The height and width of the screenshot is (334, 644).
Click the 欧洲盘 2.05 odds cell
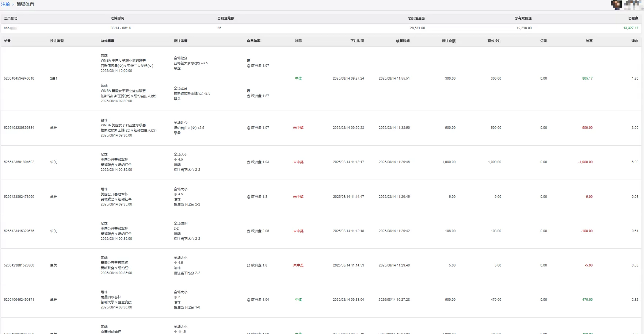tap(258, 231)
